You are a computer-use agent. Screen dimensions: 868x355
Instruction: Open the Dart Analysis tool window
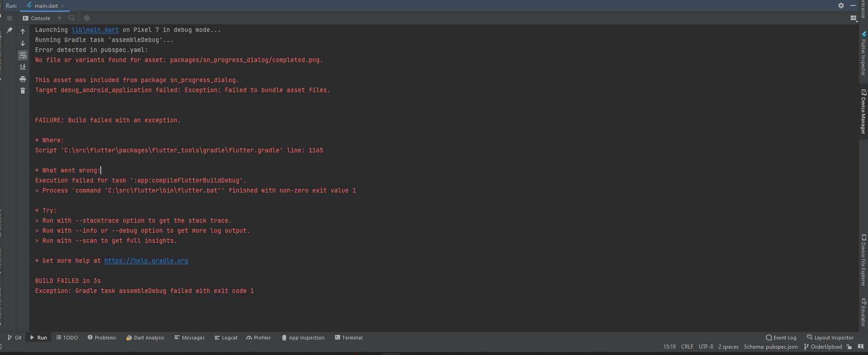[145, 338]
